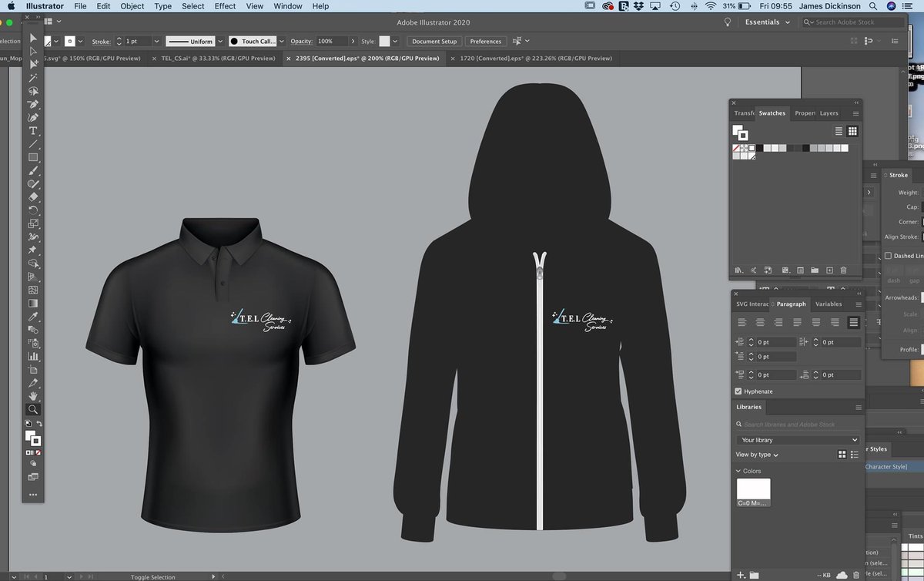Show swatches in thumbnail grid view
The height and width of the screenshot is (581, 924).
852,132
